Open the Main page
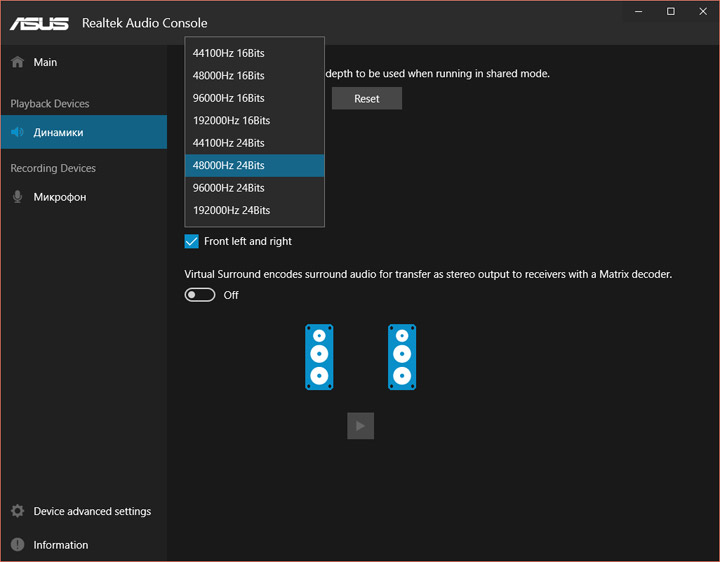 [x=84, y=62]
